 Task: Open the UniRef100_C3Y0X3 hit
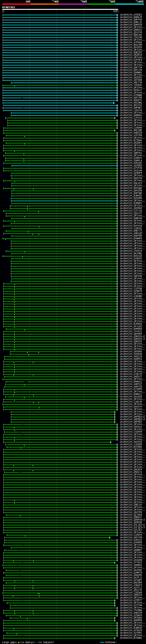pyautogui.click(x=131, y=118)
